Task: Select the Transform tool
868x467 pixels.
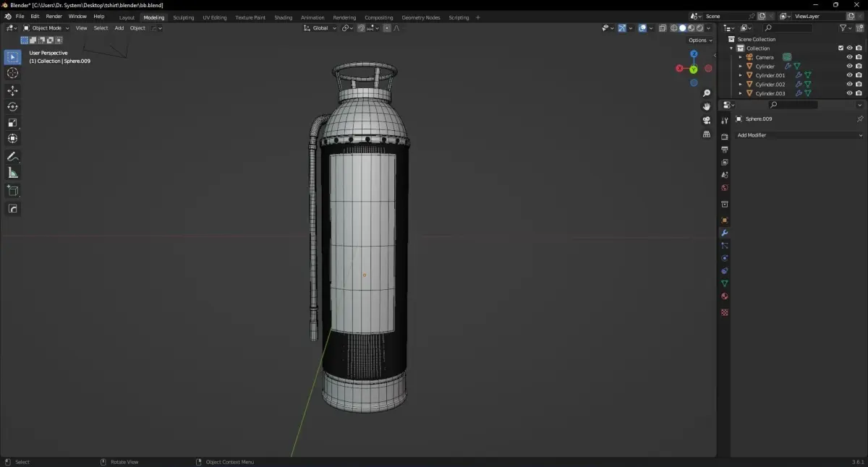Action: (x=12, y=138)
